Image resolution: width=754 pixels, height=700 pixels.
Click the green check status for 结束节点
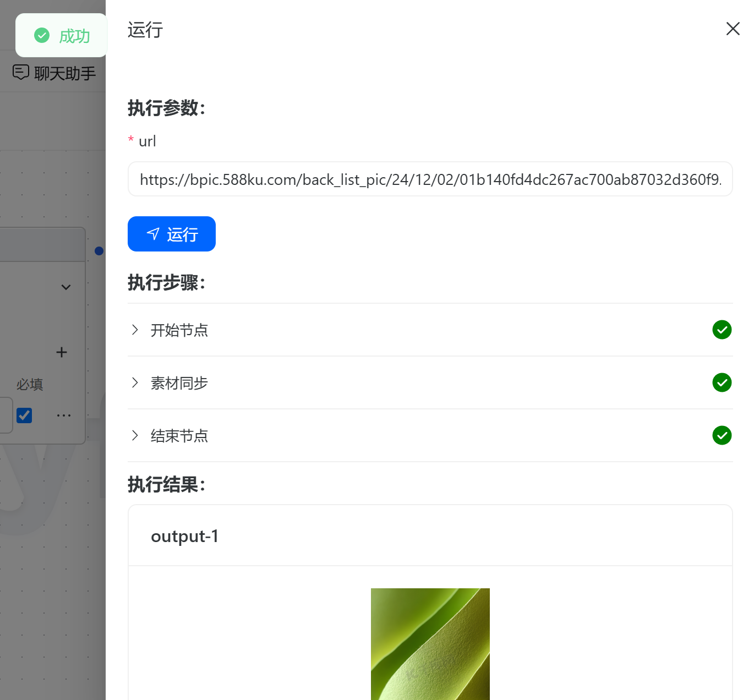click(722, 435)
